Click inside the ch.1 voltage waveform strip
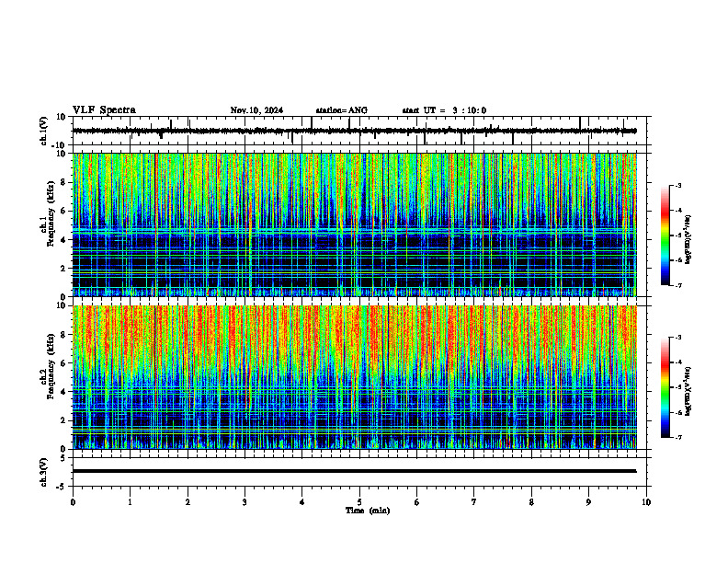 click(x=361, y=131)
